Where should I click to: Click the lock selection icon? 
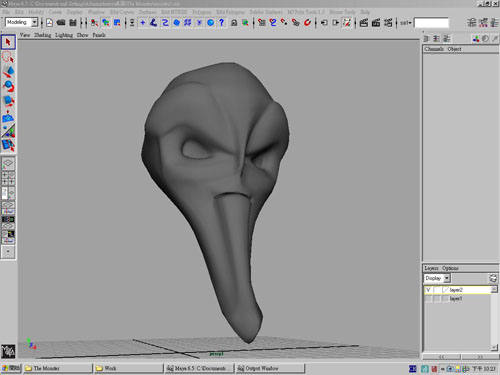click(x=234, y=23)
